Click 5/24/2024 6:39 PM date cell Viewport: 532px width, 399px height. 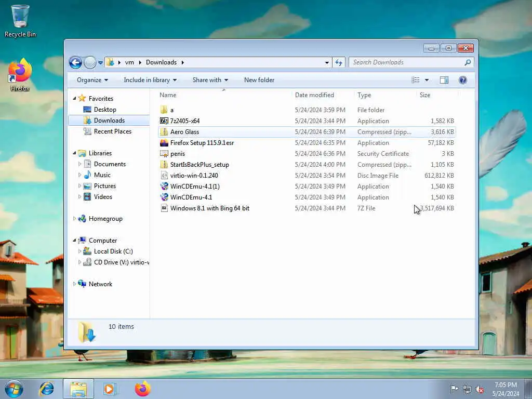point(320,131)
